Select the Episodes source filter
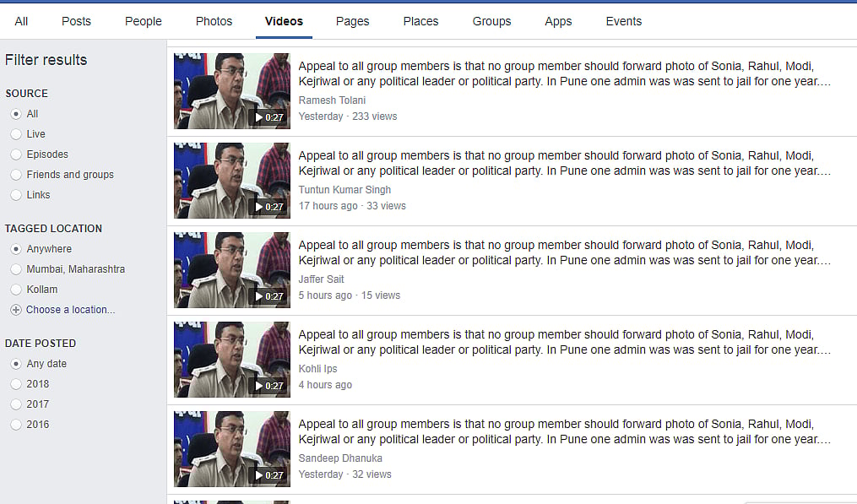The height and width of the screenshot is (504, 857). point(16,154)
